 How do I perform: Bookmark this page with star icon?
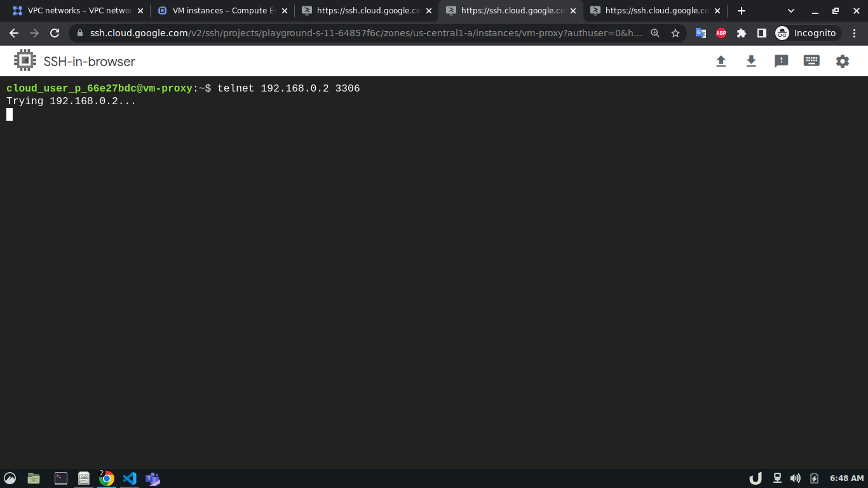coord(675,33)
